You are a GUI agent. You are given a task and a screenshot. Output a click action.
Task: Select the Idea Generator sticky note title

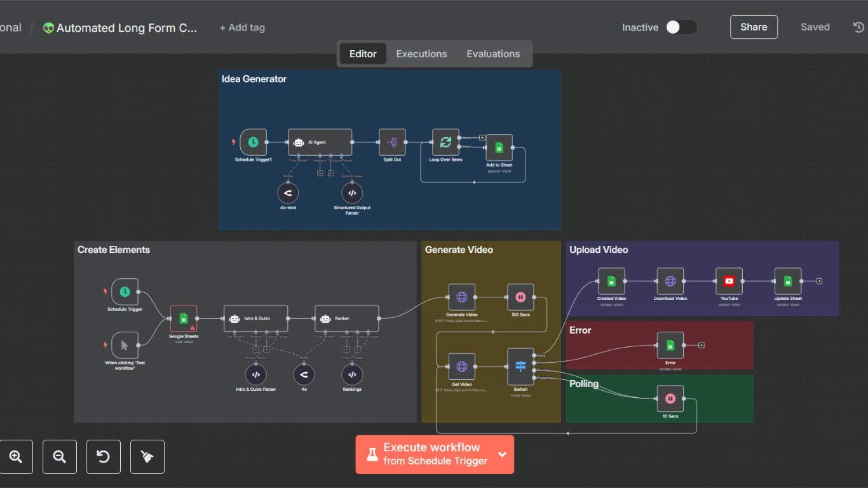[254, 79]
